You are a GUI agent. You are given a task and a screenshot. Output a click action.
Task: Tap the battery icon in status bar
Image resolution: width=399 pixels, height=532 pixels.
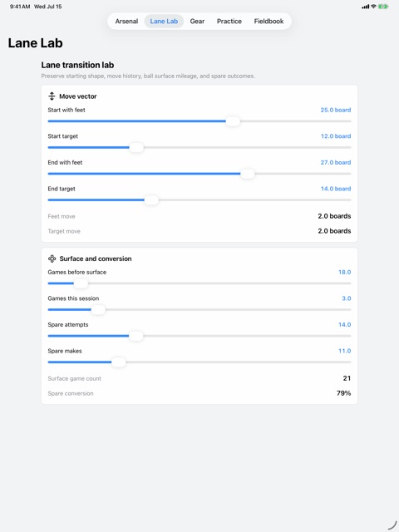pos(383,7)
